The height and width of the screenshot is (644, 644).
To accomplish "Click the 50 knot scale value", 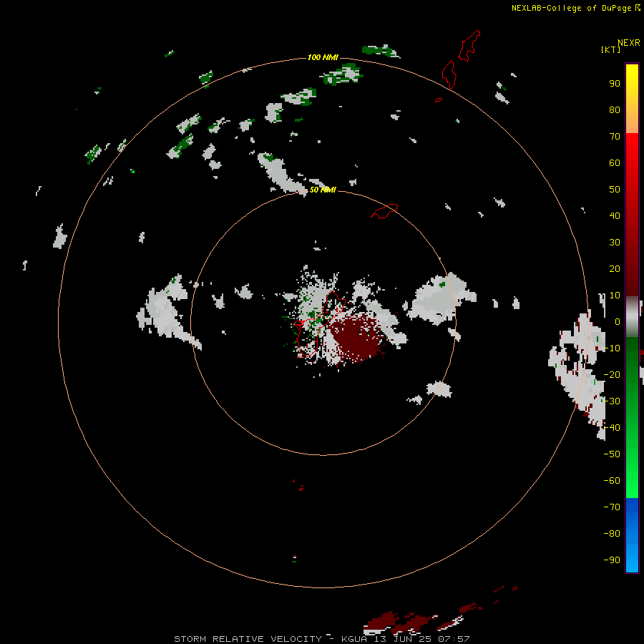I will click(x=615, y=190).
